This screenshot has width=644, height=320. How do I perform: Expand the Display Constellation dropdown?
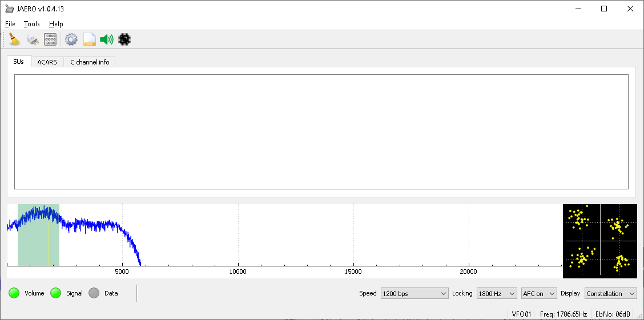coord(611,293)
